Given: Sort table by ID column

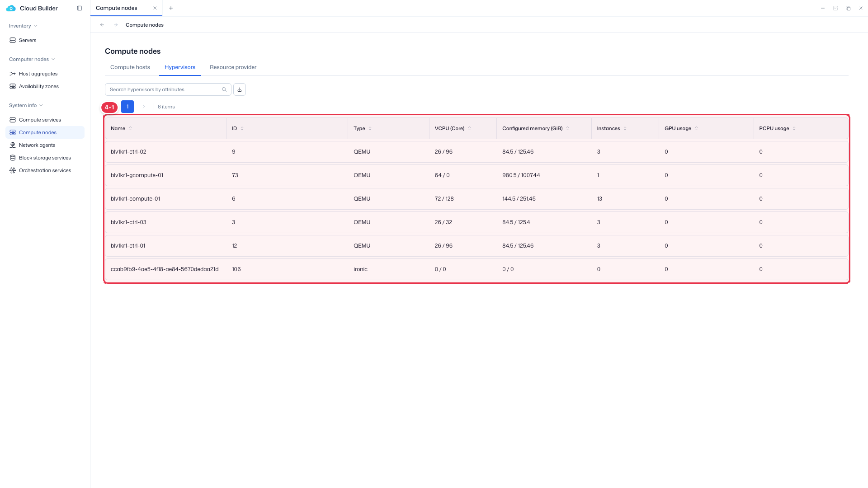Looking at the screenshot, I should point(242,128).
